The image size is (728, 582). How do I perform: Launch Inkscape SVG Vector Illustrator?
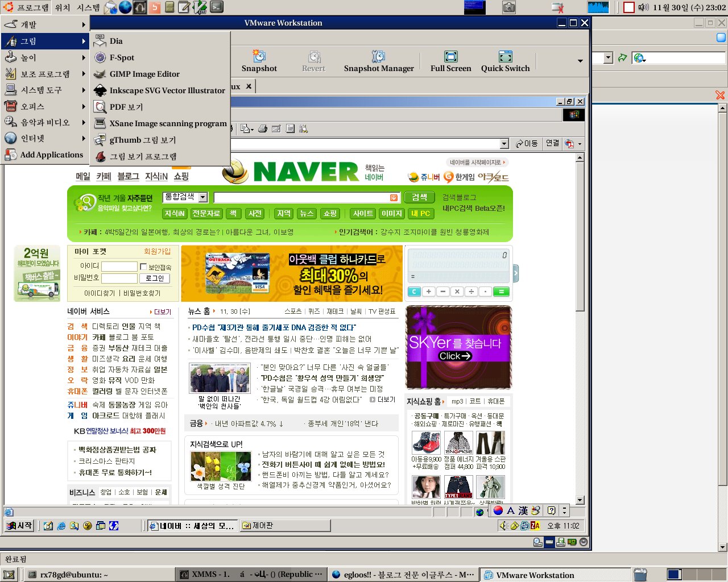[161, 90]
